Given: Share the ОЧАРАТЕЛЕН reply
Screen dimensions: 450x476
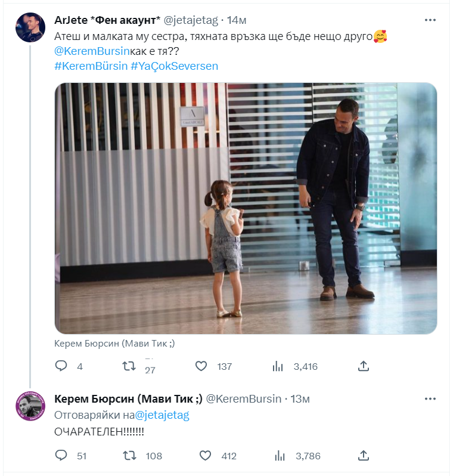Looking at the screenshot, I should pyautogui.click(x=364, y=456).
